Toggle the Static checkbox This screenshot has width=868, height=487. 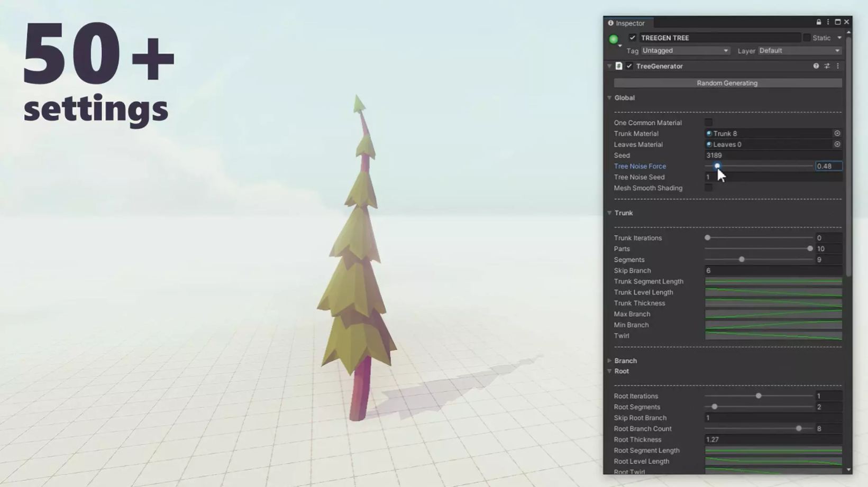point(807,38)
